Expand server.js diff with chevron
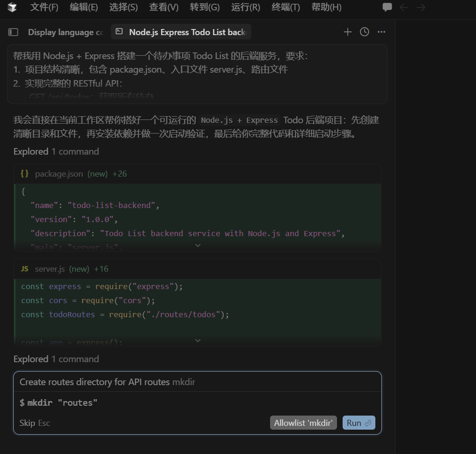Image resolution: width=476 pixels, height=454 pixels. pyautogui.click(x=198, y=341)
